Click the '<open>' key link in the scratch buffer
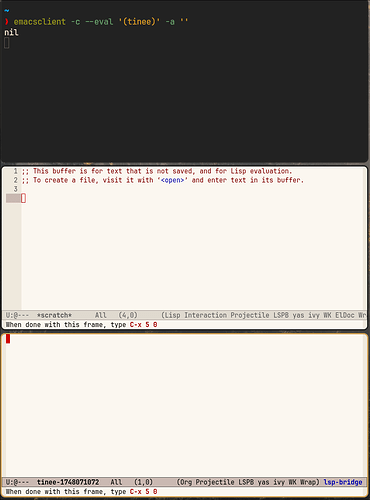This screenshot has width=370, height=500. 172,180
